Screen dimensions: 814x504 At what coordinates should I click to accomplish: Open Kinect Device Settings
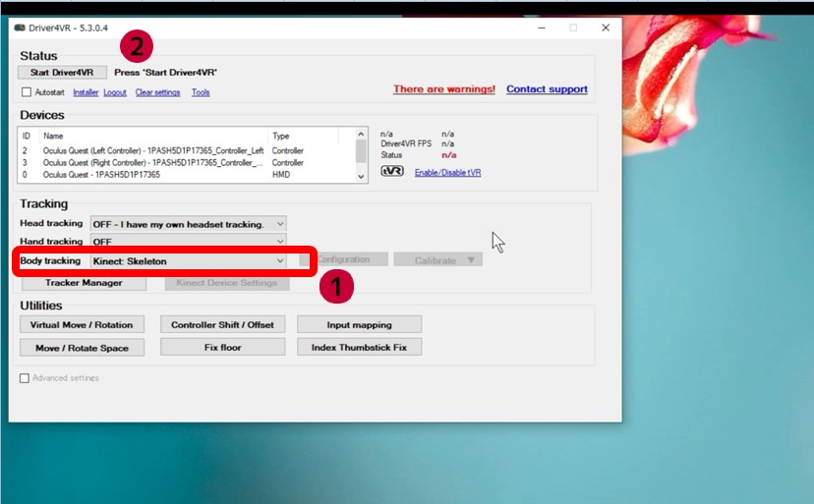point(227,283)
